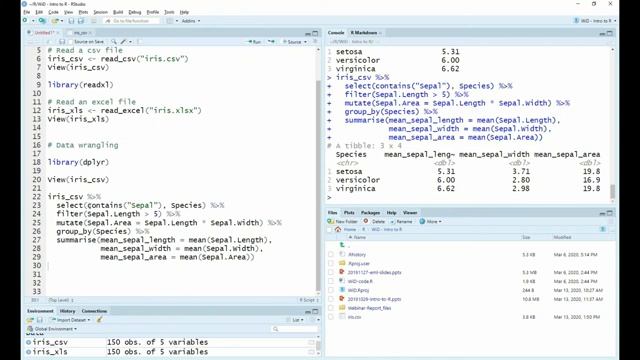Re-run previous code region icon

(x=271, y=42)
